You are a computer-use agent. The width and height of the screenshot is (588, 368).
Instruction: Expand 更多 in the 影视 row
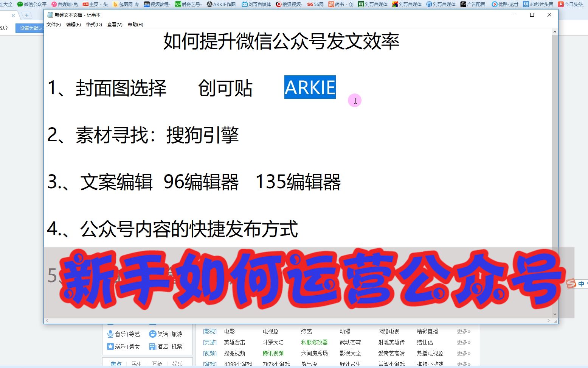(x=464, y=331)
